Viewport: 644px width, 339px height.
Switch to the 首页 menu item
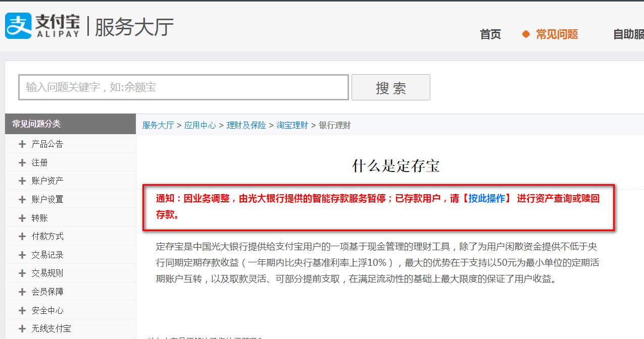tap(489, 34)
